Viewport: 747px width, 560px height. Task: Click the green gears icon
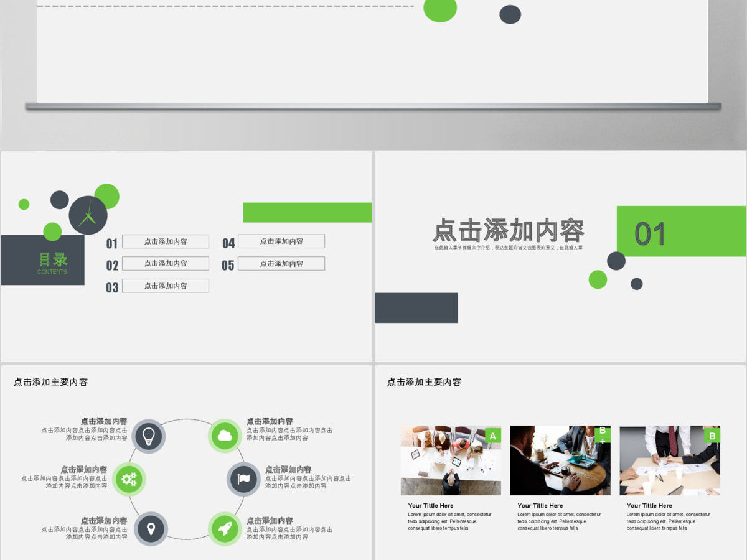click(129, 479)
